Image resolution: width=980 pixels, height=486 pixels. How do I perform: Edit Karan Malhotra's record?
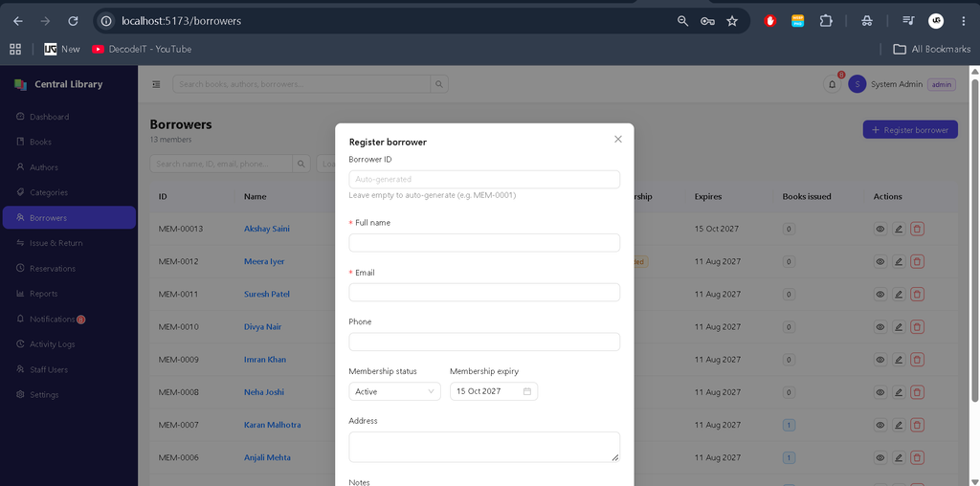[x=899, y=425]
